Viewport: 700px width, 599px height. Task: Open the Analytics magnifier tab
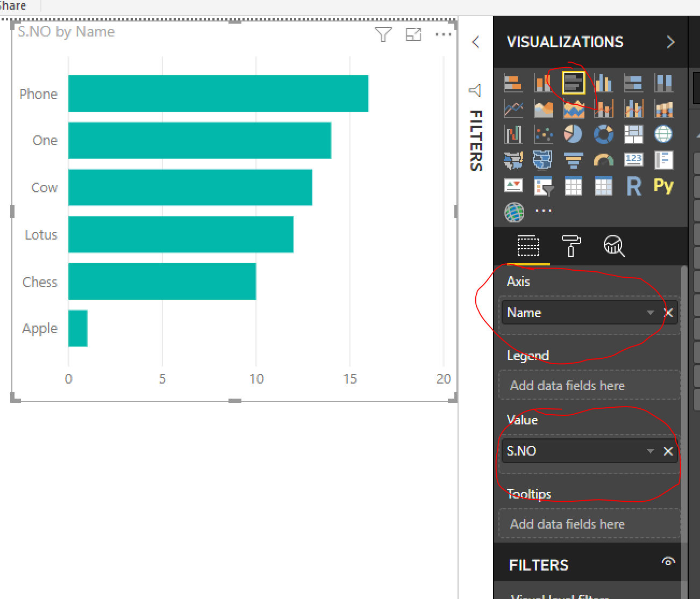coord(614,246)
